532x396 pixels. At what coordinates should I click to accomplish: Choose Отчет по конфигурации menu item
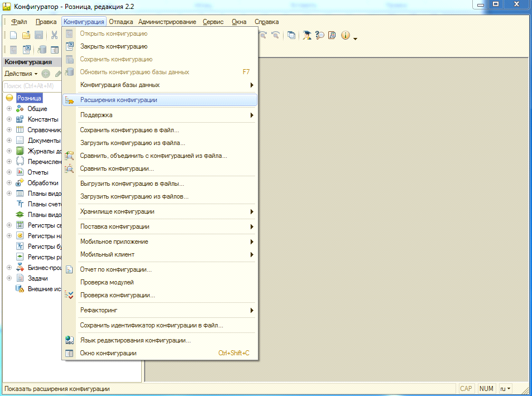tap(160, 269)
